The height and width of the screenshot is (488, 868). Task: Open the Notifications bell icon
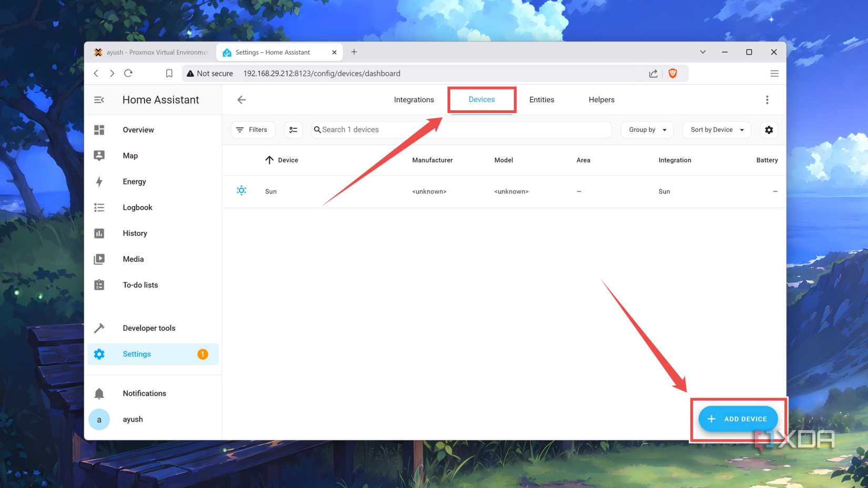tap(99, 393)
